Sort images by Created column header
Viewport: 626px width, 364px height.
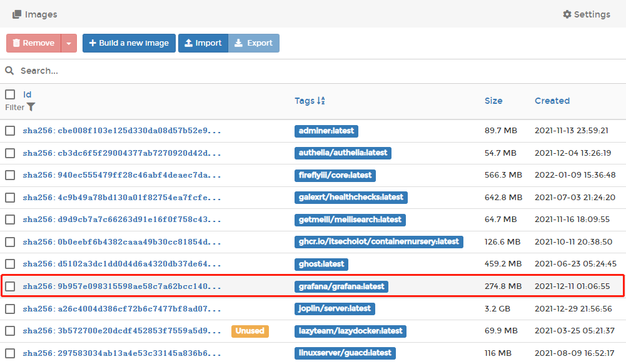552,101
